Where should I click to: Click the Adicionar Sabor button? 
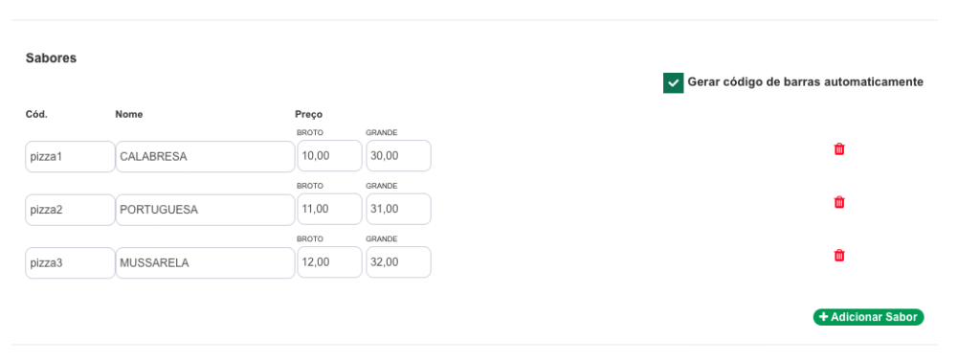click(x=868, y=317)
